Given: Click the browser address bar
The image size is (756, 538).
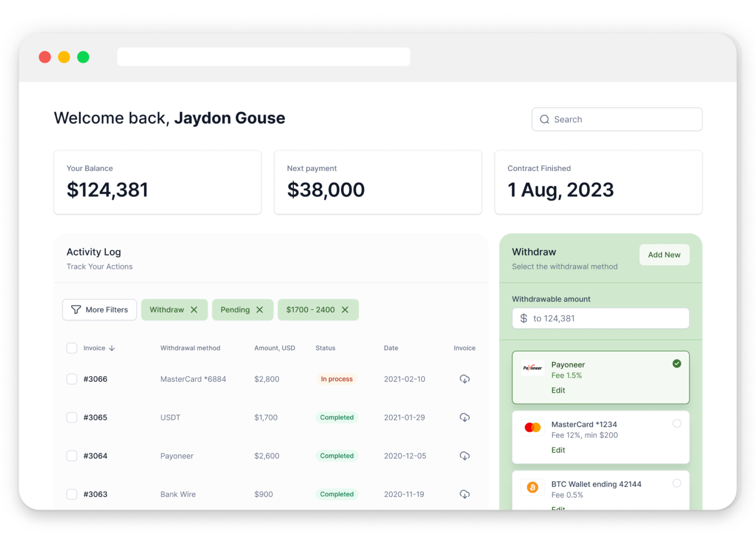Looking at the screenshot, I should click(264, 57).
